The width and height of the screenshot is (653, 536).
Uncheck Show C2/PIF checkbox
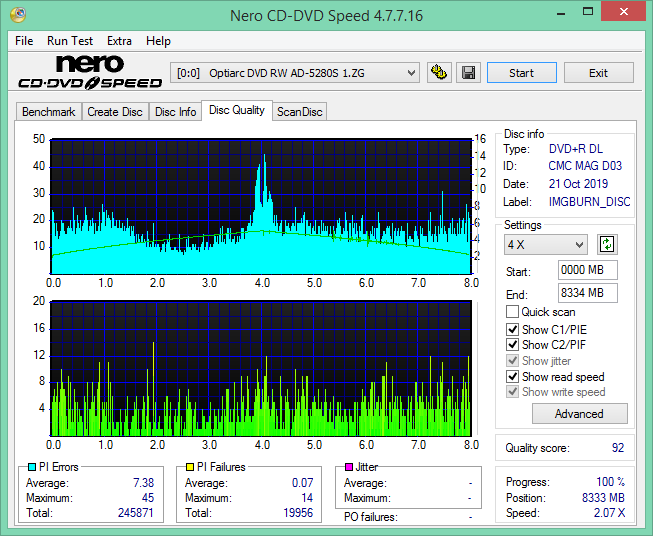pyautogui.click(x=512, y=345)
